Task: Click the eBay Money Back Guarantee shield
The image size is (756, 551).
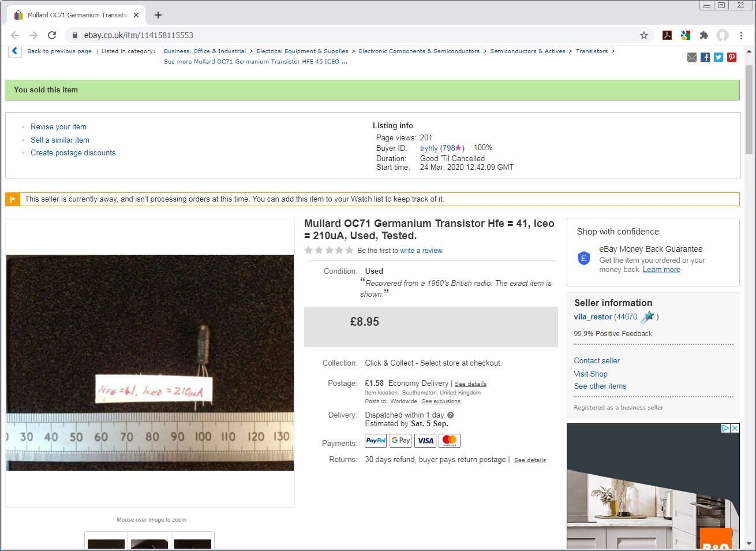Action: (584, 258)
